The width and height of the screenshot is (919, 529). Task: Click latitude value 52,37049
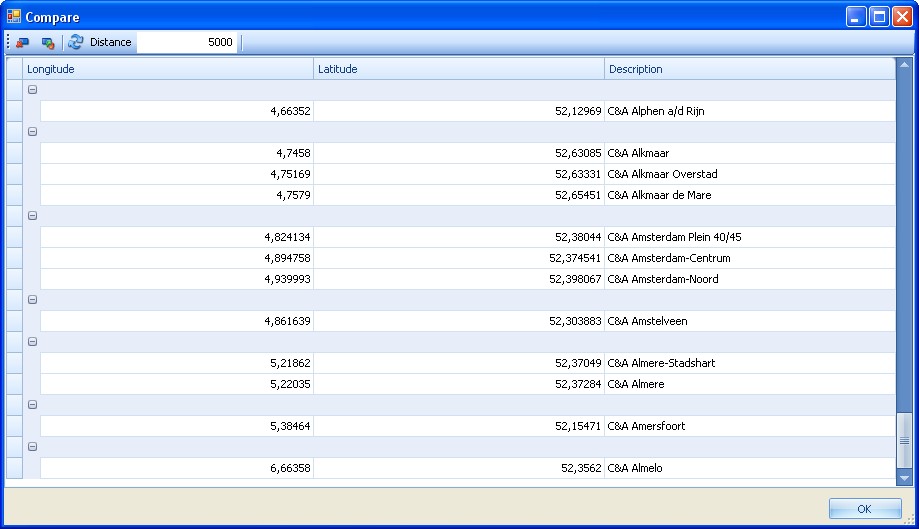click(x=578, y=363)
